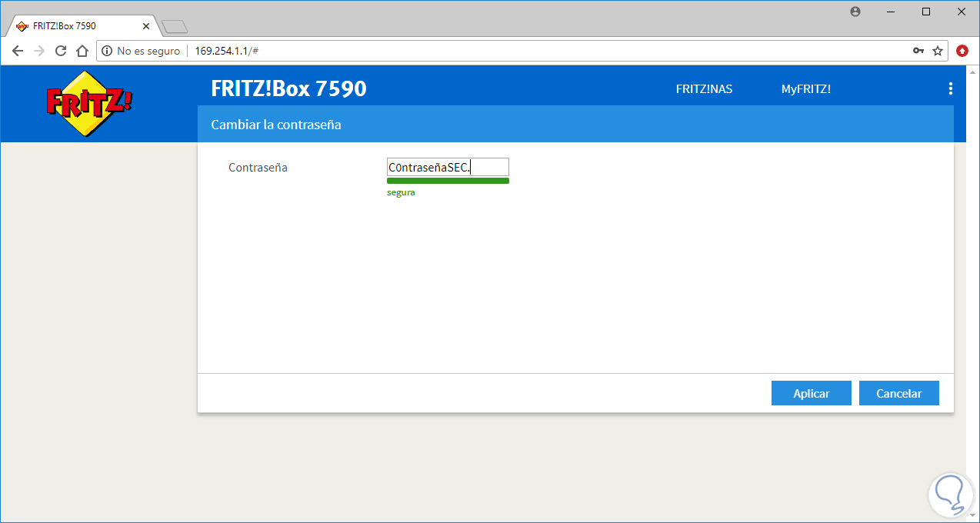Screen dimensions: 980x523
Task: Open MyFRITZ!
Action: (806, 89)
